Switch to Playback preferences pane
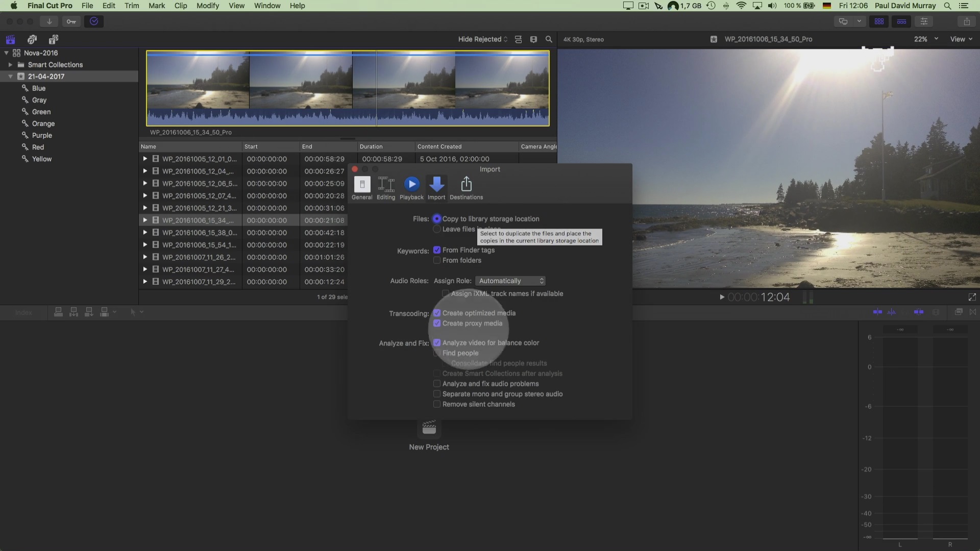The height and width of the screenshot is (551, 980). coord(411,188)
